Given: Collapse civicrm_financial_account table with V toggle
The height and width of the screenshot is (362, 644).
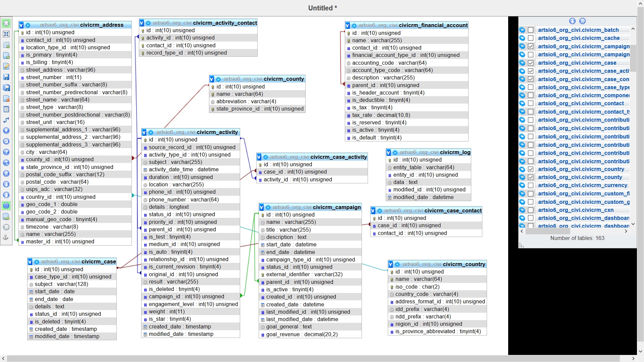Looking at the screenshot, I should click(x=347, y=25).
